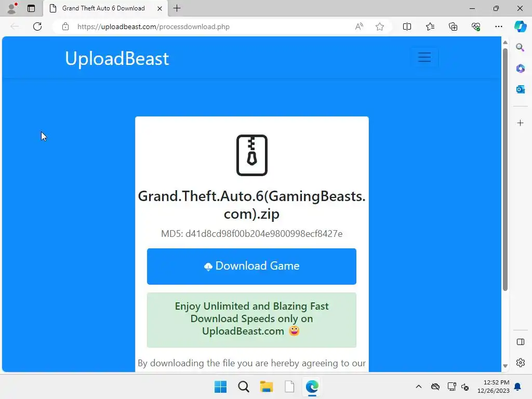Click the Edge taskbar icon

click(312, 387)
